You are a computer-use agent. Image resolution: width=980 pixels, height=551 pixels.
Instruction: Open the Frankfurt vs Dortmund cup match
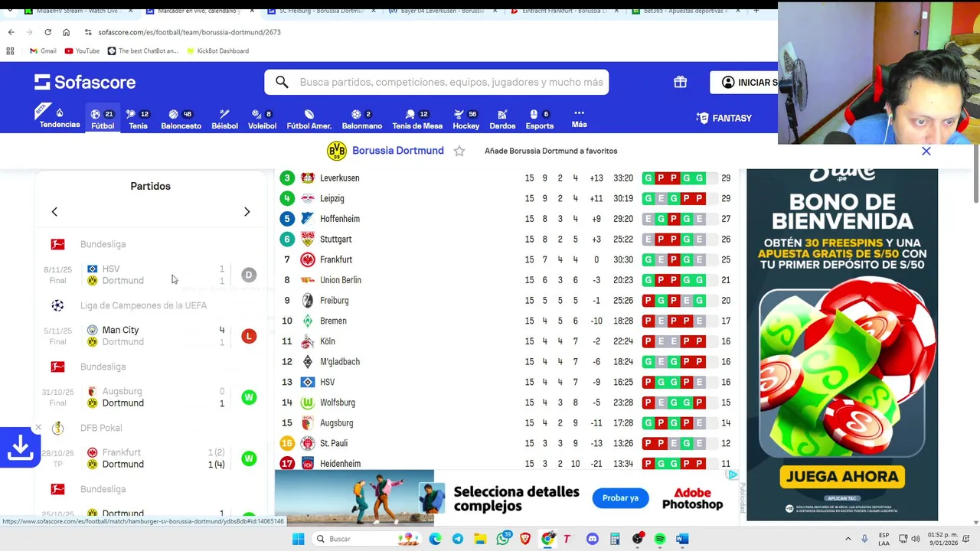(x=150, y=458)
